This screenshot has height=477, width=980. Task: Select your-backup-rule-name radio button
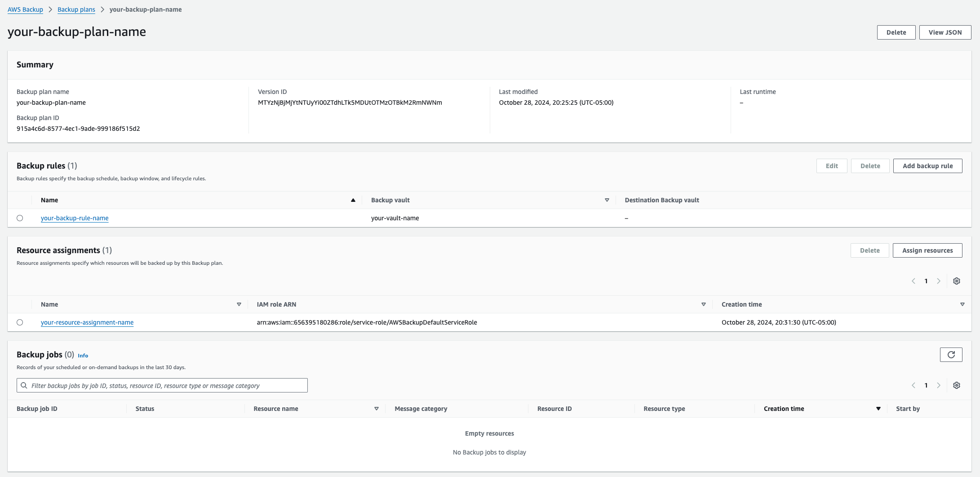pyautogui.click(x=20, y=218)
